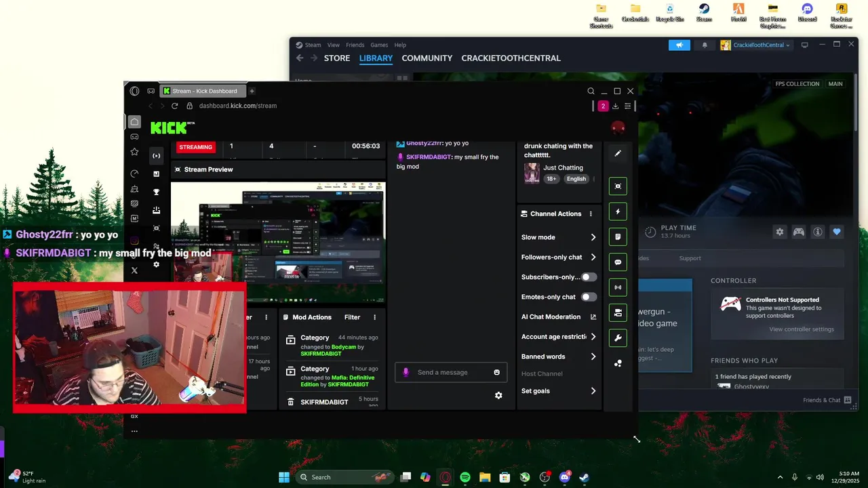Click the Kick logo

[172, 127]
